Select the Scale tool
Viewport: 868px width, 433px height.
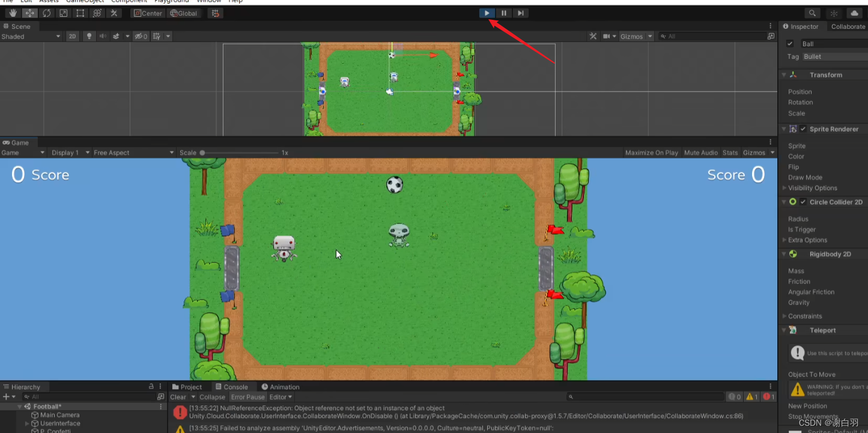(63, 13)
